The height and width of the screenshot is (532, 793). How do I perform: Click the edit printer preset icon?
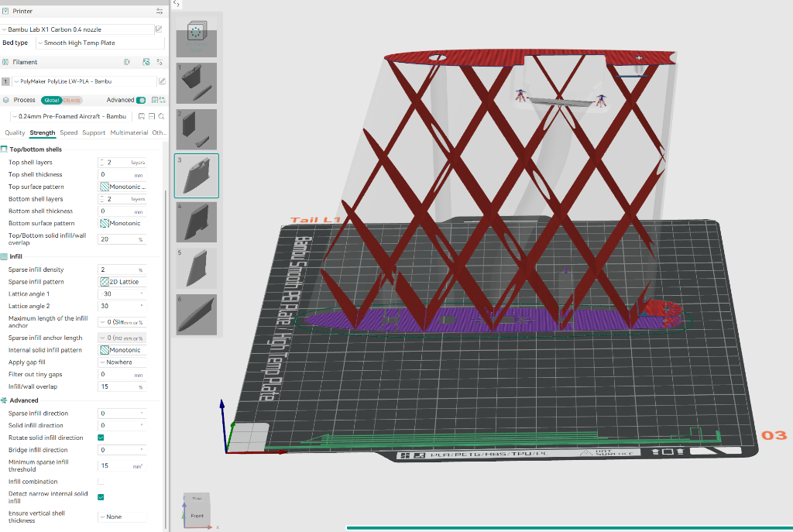coord(159,29)
